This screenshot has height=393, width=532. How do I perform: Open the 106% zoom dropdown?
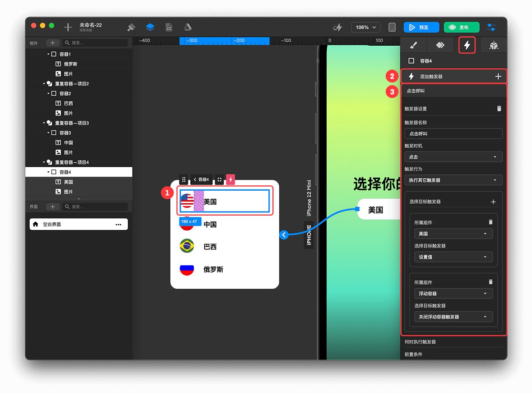tap(366, 28)
